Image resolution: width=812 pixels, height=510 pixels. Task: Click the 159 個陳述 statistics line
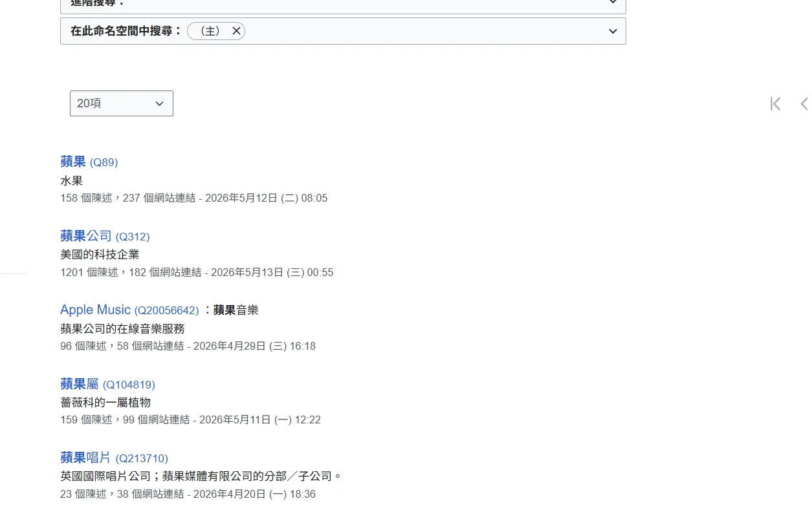tap(191, 420)
